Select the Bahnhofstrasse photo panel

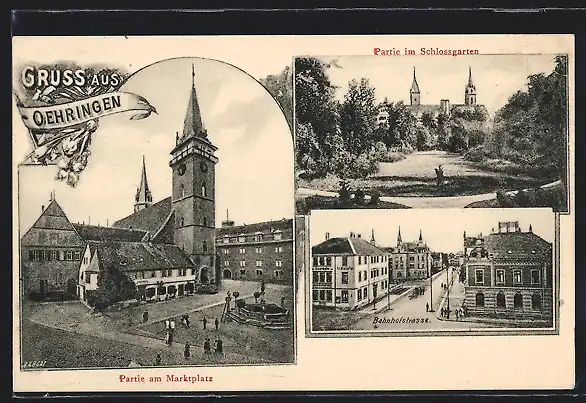point(432,272)
